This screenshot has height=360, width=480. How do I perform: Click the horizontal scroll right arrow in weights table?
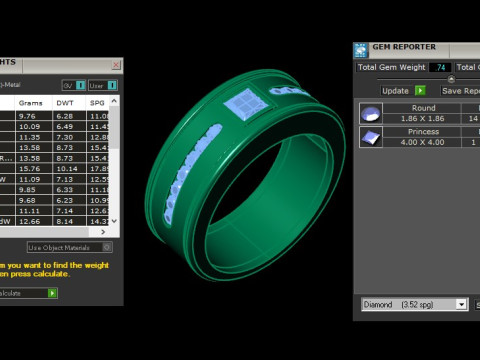[x=103, y=232]
